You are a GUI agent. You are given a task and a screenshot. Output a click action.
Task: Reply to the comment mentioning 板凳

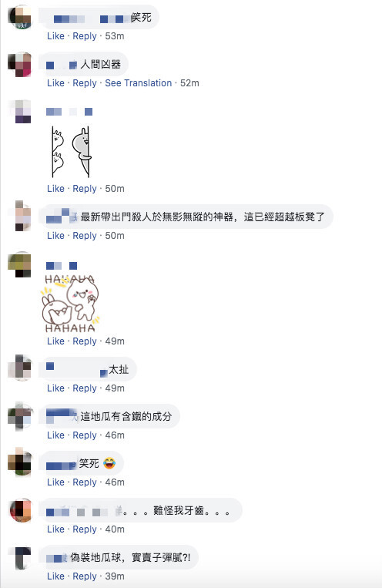coord(85,236)
